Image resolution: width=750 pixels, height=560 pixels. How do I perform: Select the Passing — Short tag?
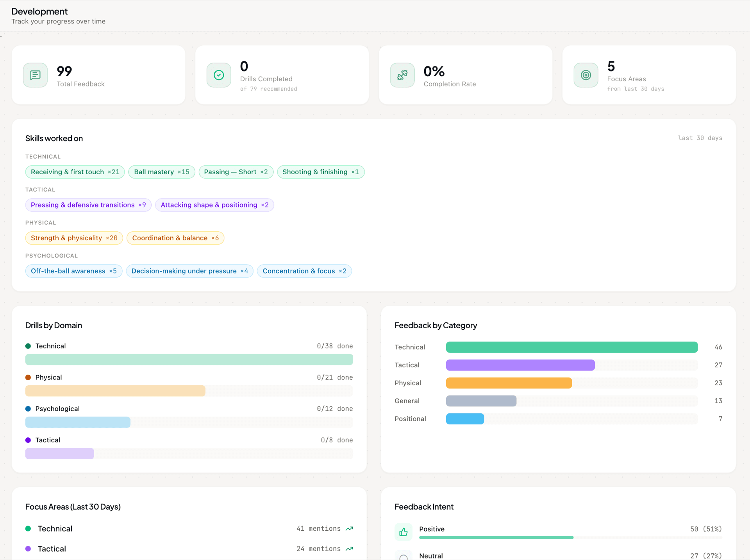(236, 172)
